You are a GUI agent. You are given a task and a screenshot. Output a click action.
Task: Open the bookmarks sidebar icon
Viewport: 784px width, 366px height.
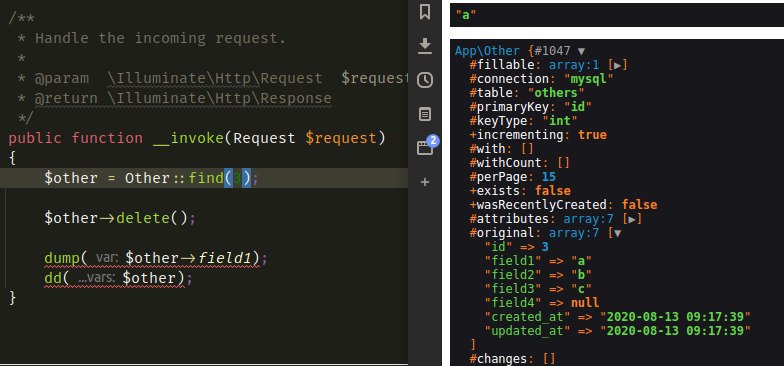point(424,12)
